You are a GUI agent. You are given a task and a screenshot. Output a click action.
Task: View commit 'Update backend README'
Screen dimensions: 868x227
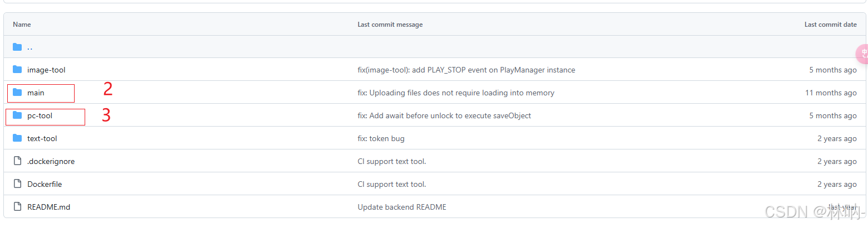tap(401, 207)
